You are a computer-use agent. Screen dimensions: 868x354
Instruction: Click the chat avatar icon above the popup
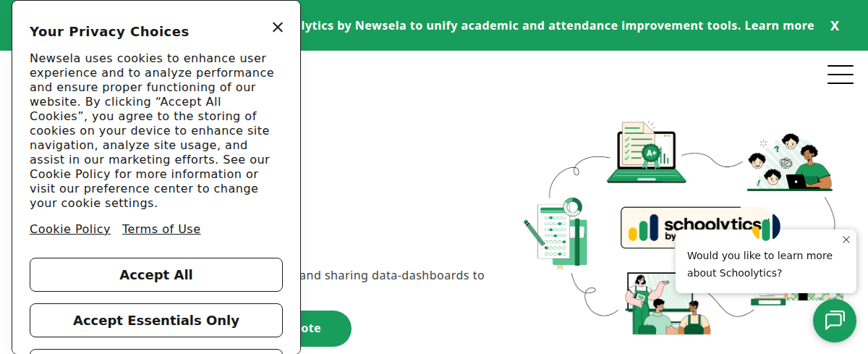tap(766, 227)
